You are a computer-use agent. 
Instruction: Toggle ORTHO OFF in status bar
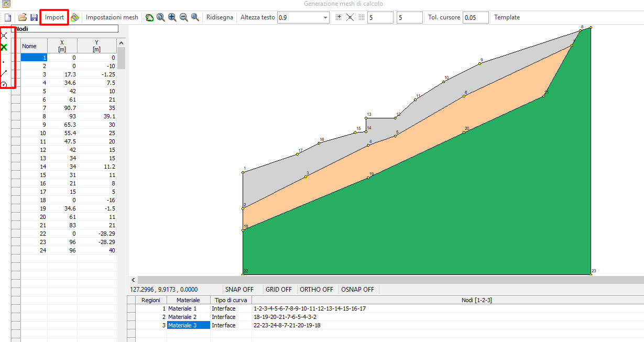(x=316, y=289)
